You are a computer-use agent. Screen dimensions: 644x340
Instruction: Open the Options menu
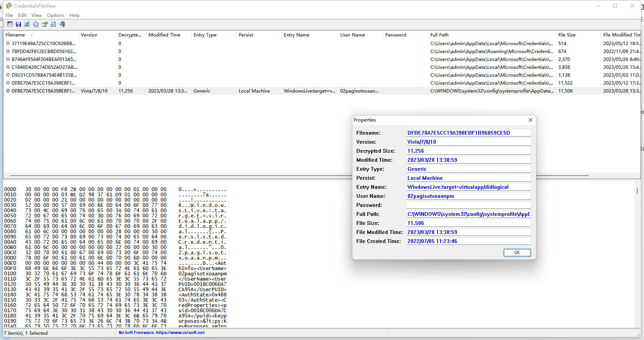pos(55,15)
